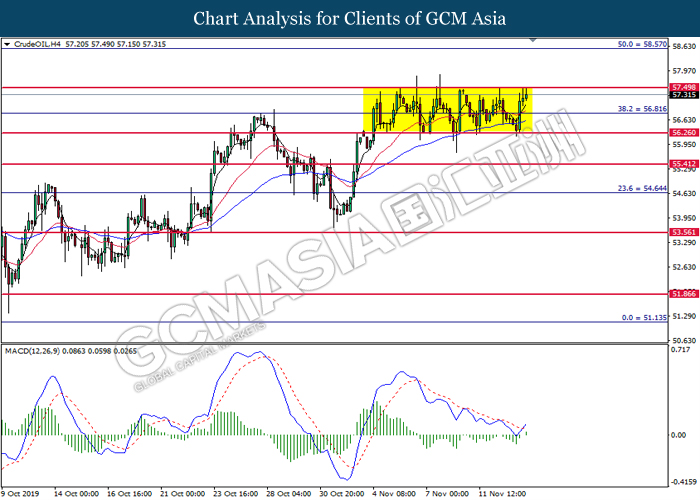Click the 0.717 MACD scale value
The width and height of the screenshot is (700, 500).
pyautogui.click(x=681, y=349)
